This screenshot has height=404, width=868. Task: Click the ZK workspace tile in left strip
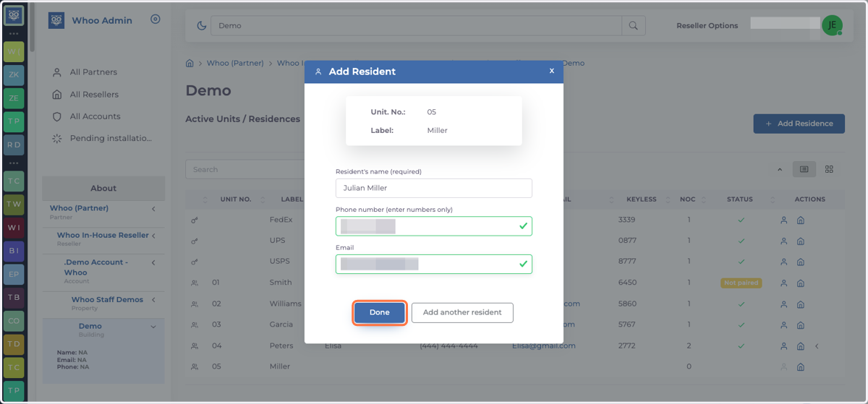(14, 74)
